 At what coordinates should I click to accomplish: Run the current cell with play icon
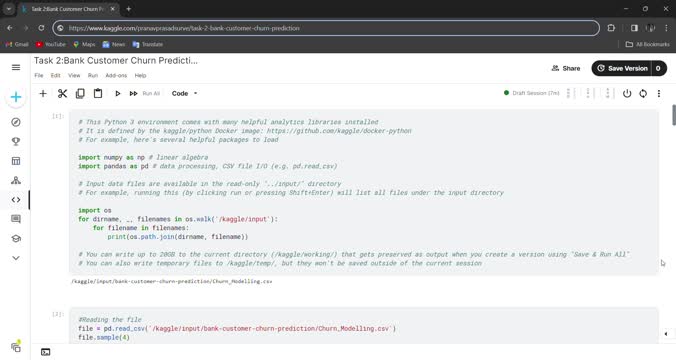(117, 94)
